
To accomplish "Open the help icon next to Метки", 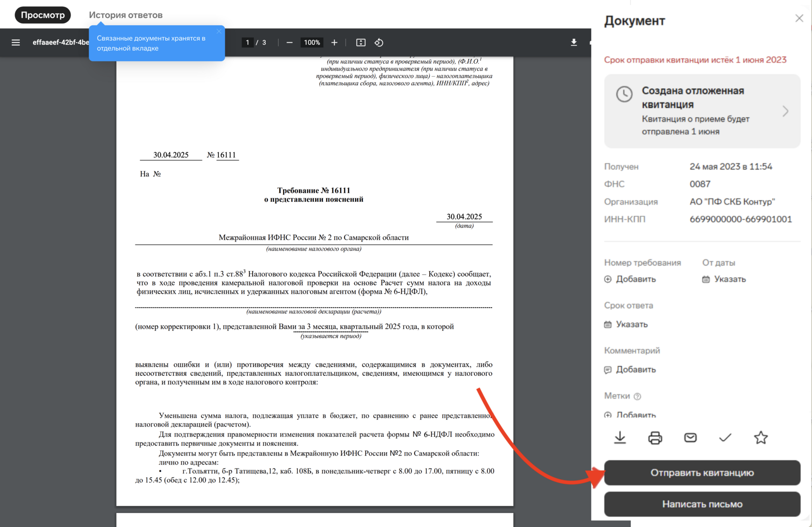I will [638, 397].
